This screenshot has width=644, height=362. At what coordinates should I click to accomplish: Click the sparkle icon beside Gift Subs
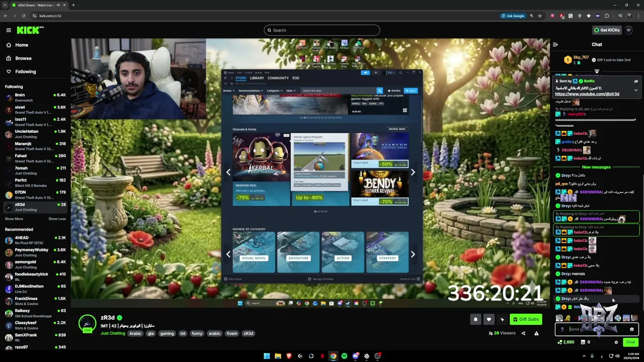coord(502,319)
